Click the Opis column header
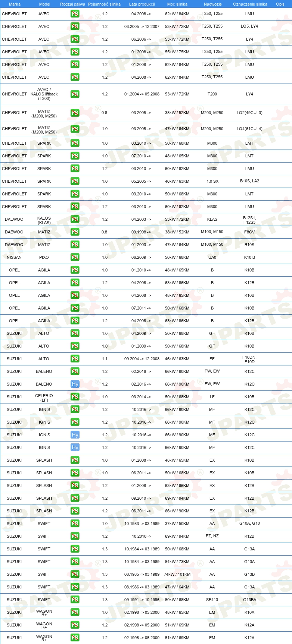Viewport: 292px width, 644px height. point(280,4)
